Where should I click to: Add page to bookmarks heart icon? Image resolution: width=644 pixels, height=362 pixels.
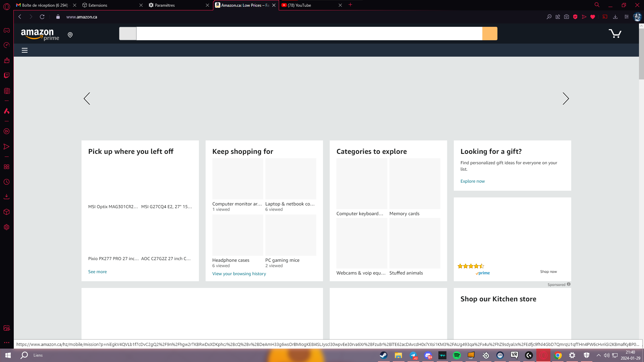pos(593,17)
